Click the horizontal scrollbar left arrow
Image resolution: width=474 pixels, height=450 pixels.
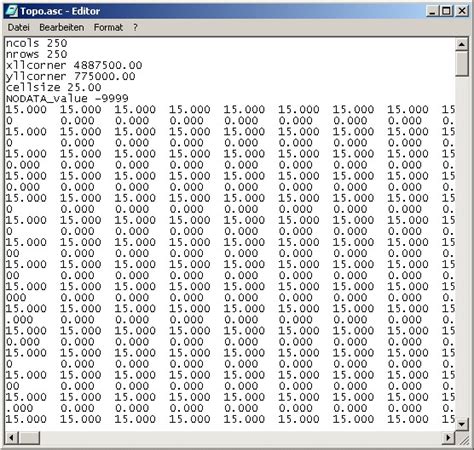coord(12,437)
